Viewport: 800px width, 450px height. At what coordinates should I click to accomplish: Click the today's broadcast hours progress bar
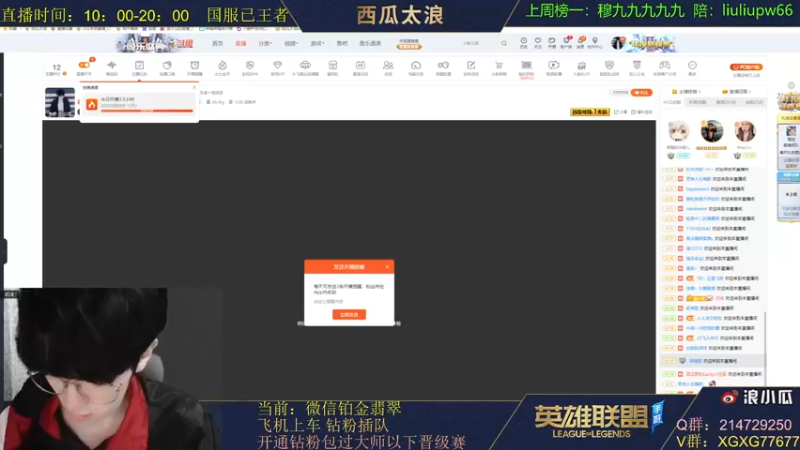[147, 110]
